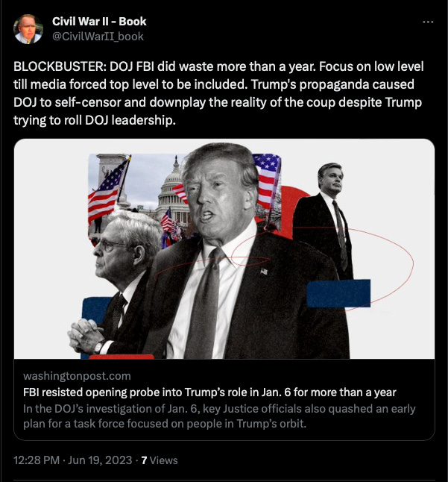Open the tweet's three-dot more options menu
The image size is (448, 482).
[428, 22]
